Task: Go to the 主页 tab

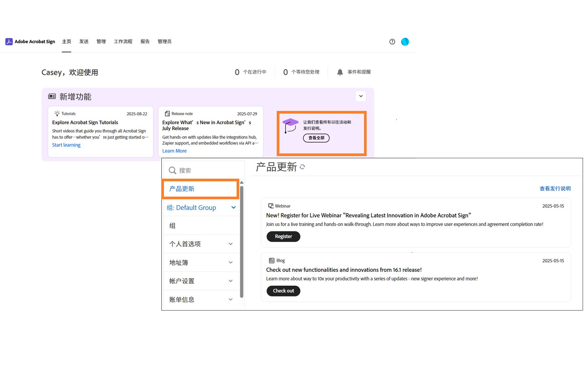Action: (x=66, y=42)
